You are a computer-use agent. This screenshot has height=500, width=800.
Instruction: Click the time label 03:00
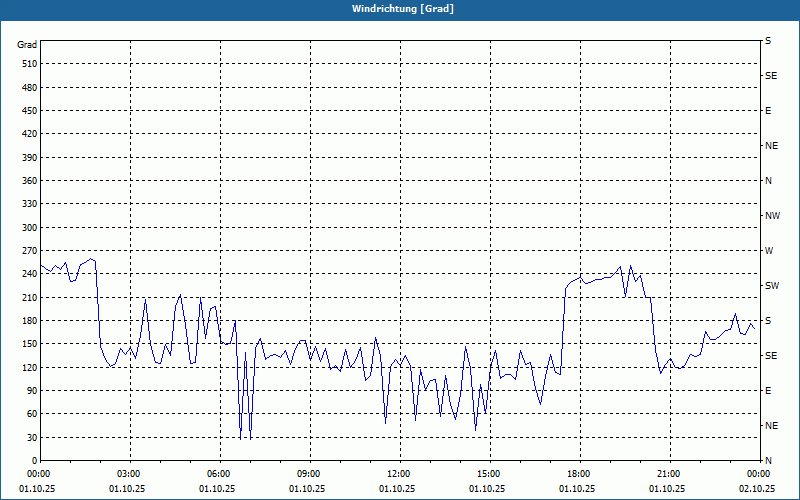(x=131, y=474)
